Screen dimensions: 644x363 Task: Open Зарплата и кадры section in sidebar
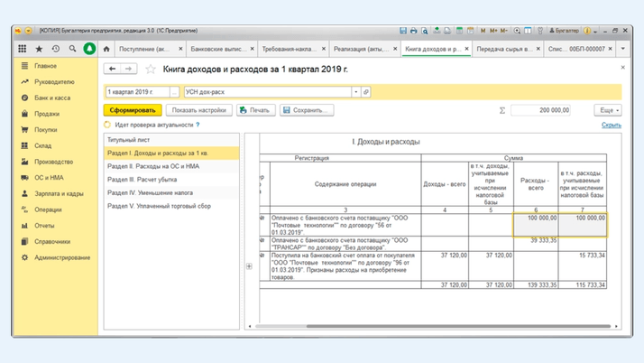(x=59, y=193)
